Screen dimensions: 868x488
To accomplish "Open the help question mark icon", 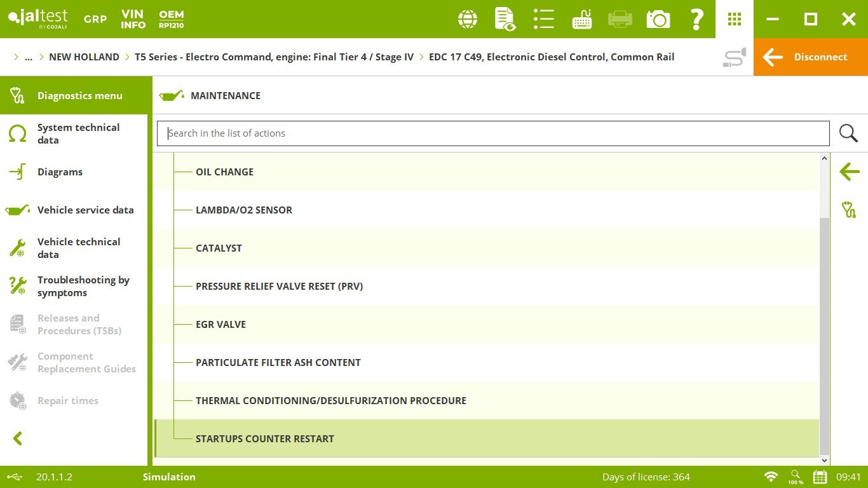I will coord(696,19).
